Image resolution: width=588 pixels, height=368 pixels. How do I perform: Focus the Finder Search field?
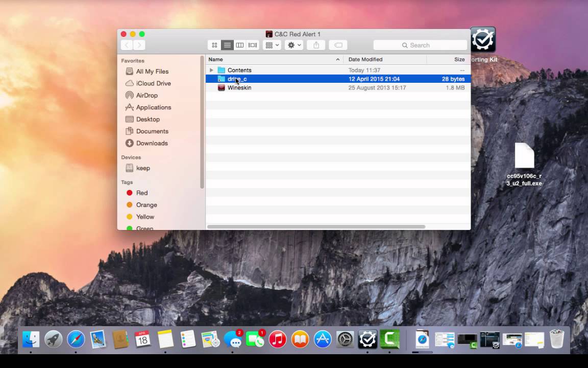[420, 45]
